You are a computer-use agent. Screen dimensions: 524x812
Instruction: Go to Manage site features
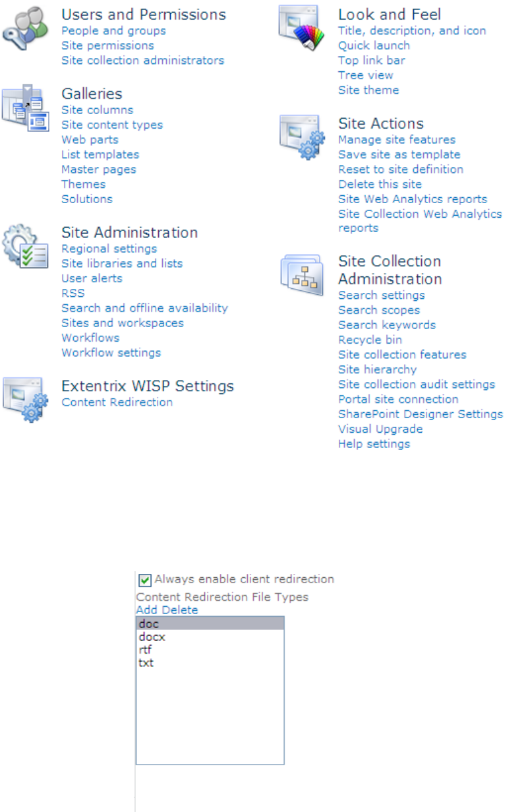tap(397, 140)
